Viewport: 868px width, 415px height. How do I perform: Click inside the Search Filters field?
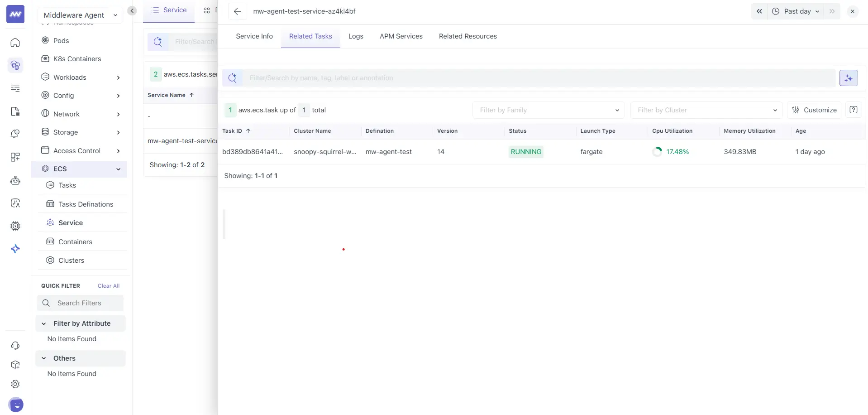point(81,303)
